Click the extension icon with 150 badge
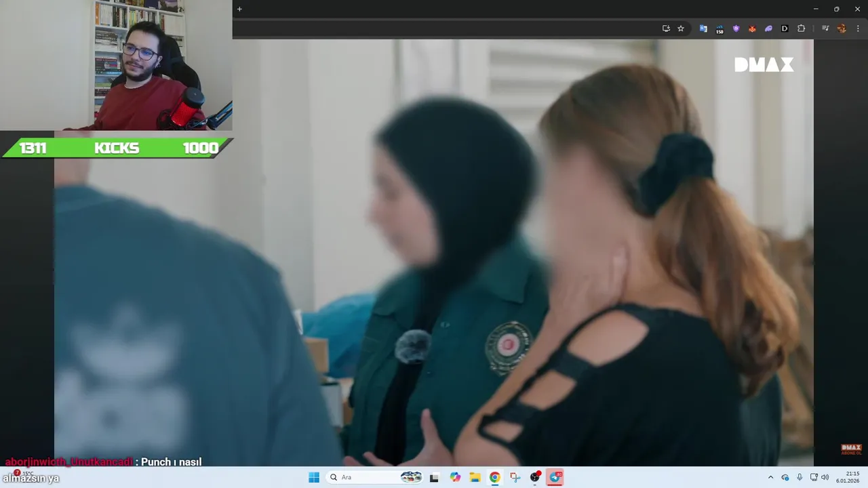Viewport: 868px width, 488px height. (x=719, y=28)
